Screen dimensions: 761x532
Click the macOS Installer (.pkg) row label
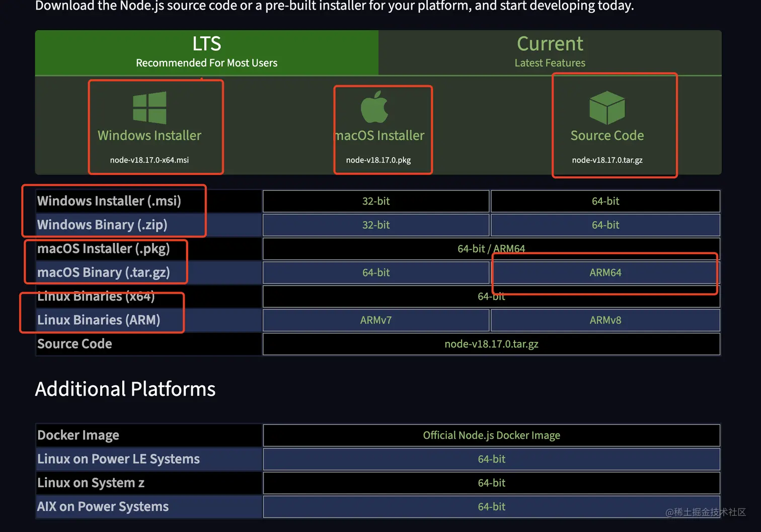104,248
